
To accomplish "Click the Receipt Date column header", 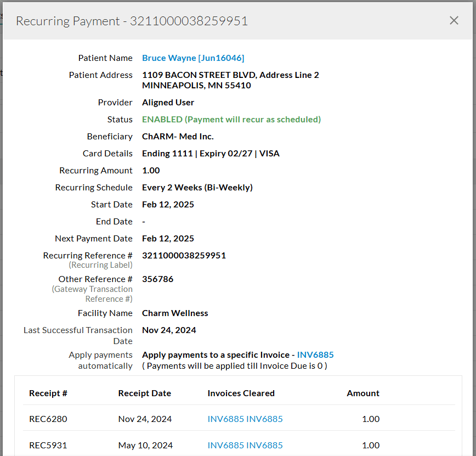I will click(144, 393).
